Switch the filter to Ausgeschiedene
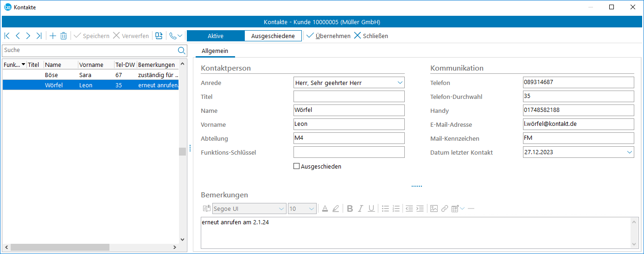The image size is (644, 254). click(273, 36)
